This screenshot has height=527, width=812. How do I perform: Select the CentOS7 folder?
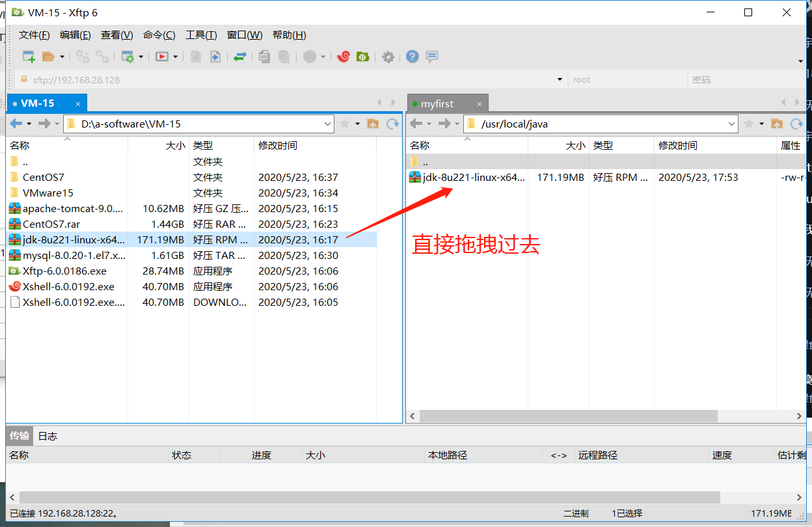(191, 177)
